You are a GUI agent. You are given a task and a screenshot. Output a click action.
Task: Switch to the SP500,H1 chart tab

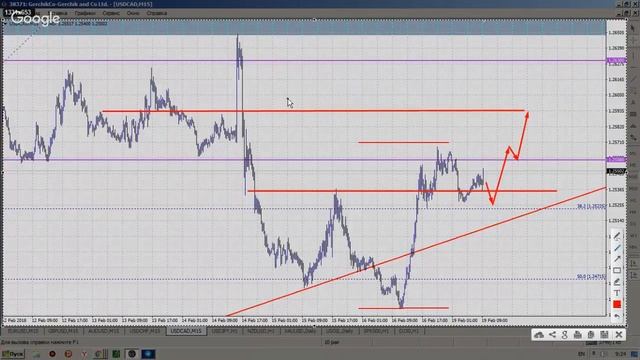[x=376, y=331]
